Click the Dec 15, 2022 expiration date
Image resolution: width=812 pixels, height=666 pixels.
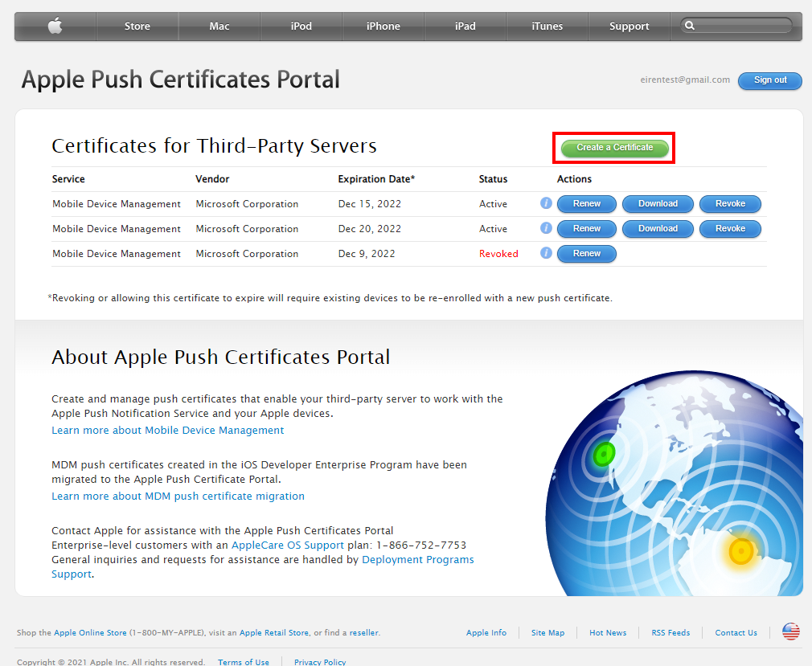[370, 204]
